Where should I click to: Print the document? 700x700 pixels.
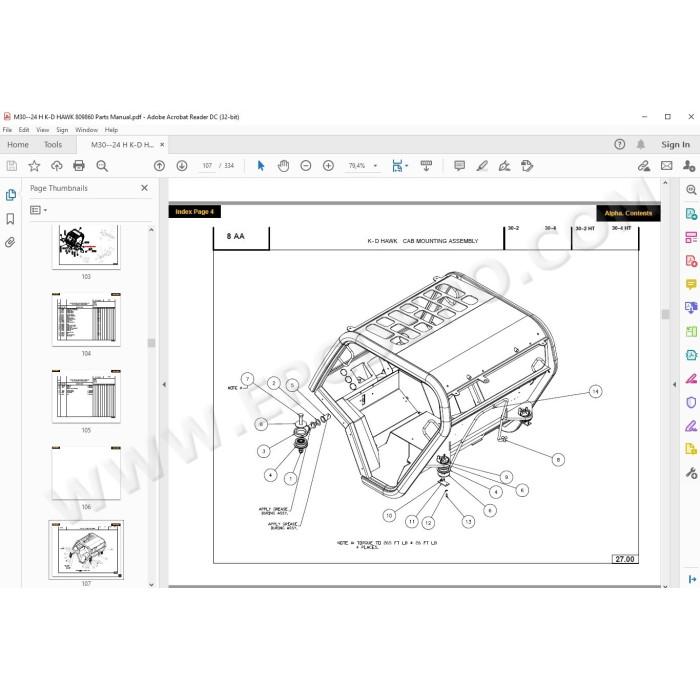click(x=79, y=166)
